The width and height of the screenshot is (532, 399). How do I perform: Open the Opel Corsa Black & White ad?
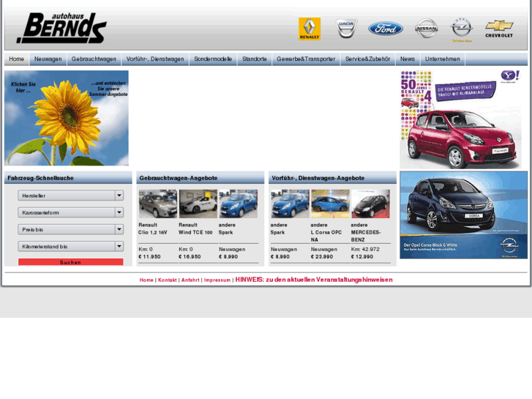point(464,215)
